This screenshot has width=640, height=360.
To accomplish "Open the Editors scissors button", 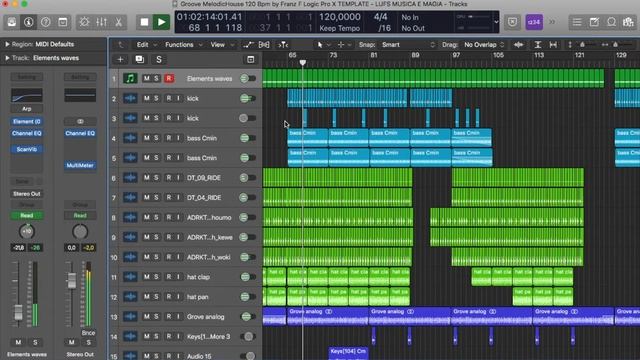I will click(x=118, y=22).
